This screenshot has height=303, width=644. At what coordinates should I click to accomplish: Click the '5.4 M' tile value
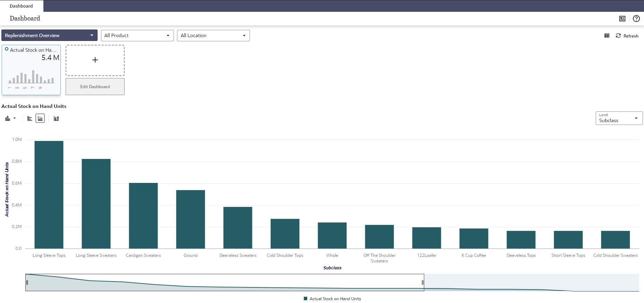click(50, 58)
